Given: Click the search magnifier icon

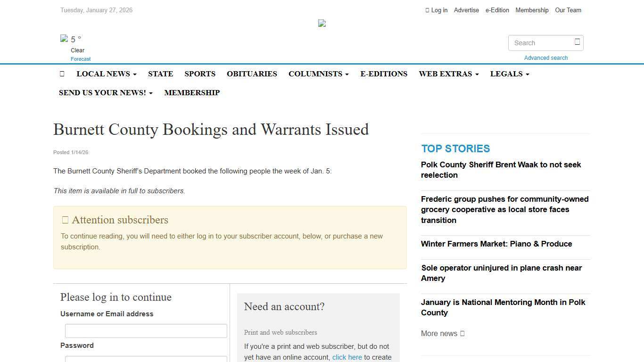Looking at the screenshot, I should pyautogui.click(x=577, y=42).
